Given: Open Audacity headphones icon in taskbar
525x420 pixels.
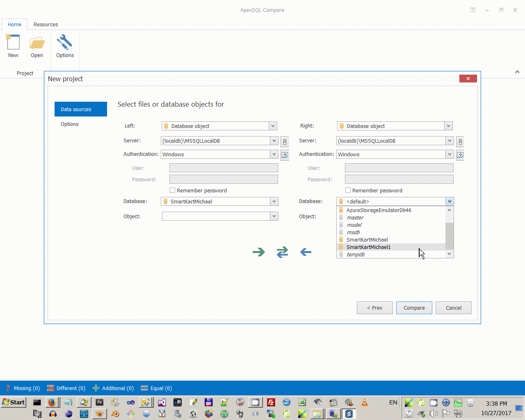Looking at the screenshot, I should (x=53, y=413).
